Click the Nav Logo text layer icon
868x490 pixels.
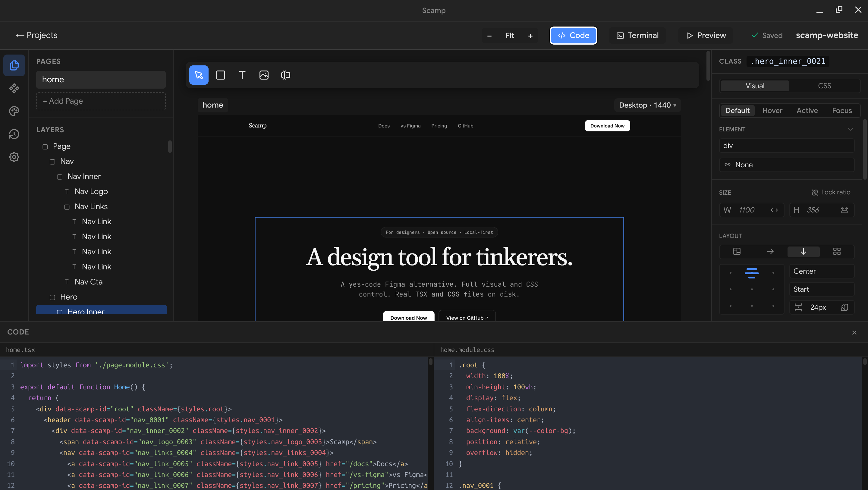click(x=67, y=191)
